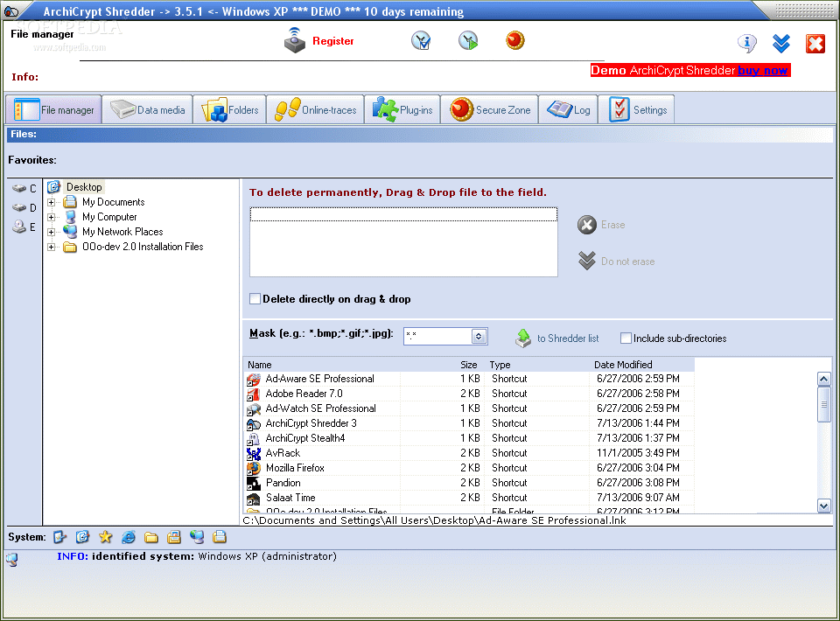Open the Settings tab
Viewport: 840px width, 621px height.
click(636, 109)
